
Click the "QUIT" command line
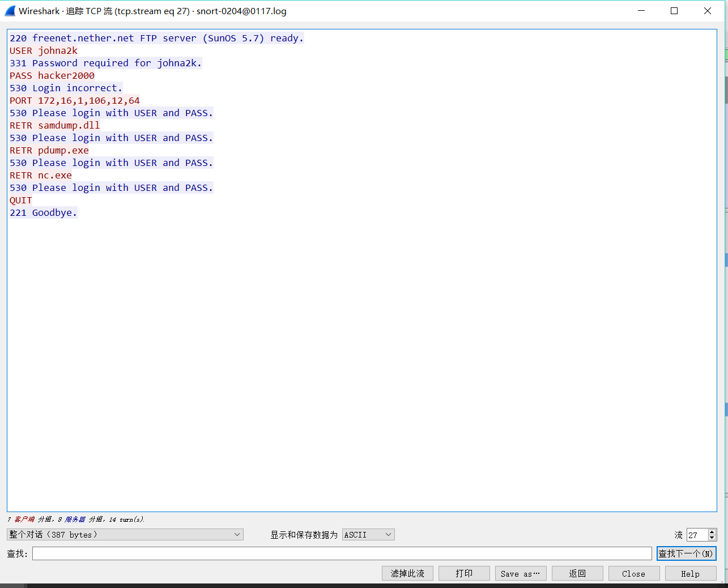pyautogui.click(x=21, y=200)
